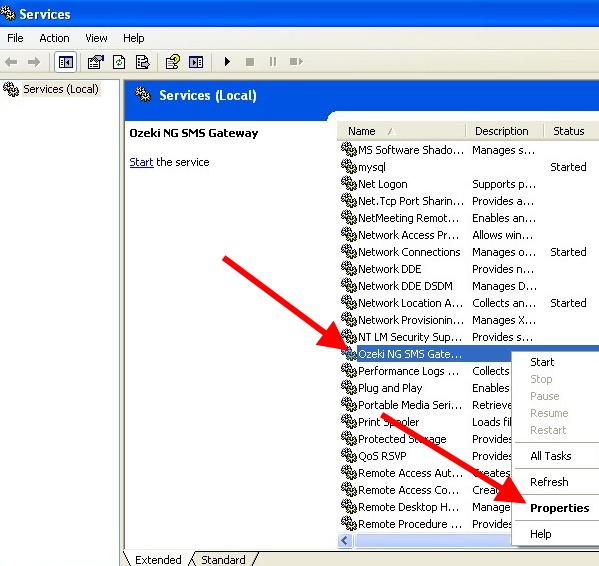Click the Back arrow toolbar icon

[11, 62]
